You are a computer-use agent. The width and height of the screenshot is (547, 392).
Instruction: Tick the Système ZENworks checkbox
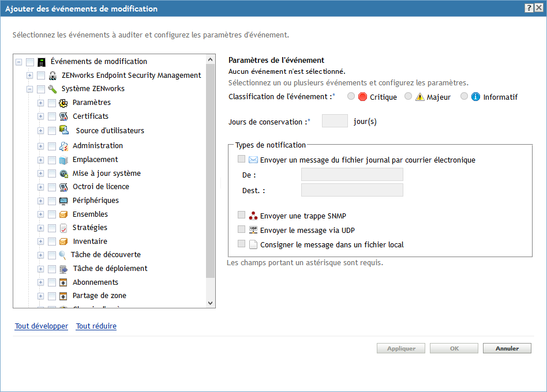pos(41,89)
